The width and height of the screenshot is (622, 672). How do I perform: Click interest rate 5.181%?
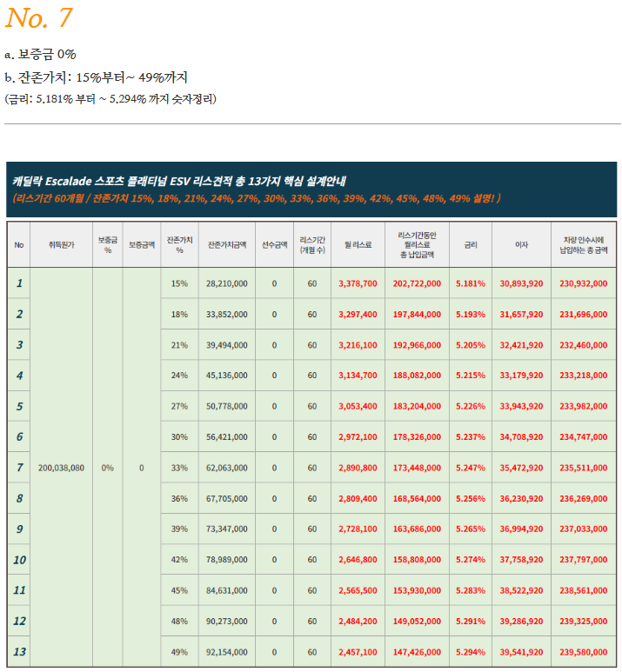[x=471, y=283]
